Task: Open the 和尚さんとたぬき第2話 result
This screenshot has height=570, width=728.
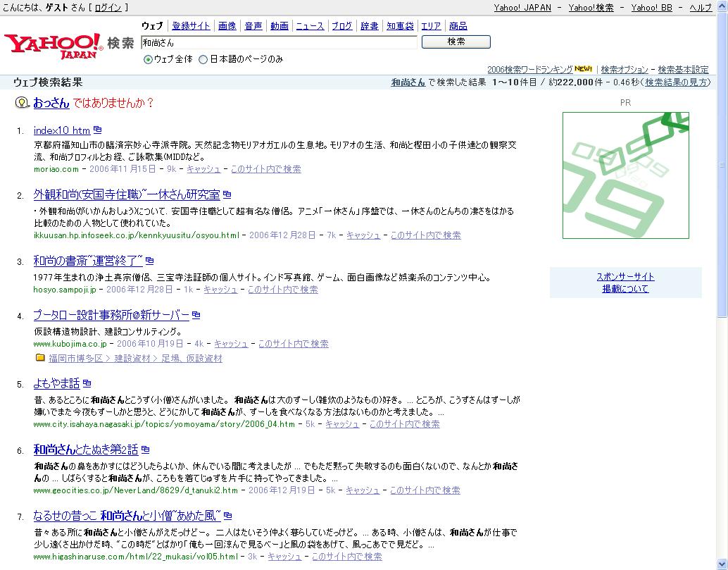Action: coord(86,450)
